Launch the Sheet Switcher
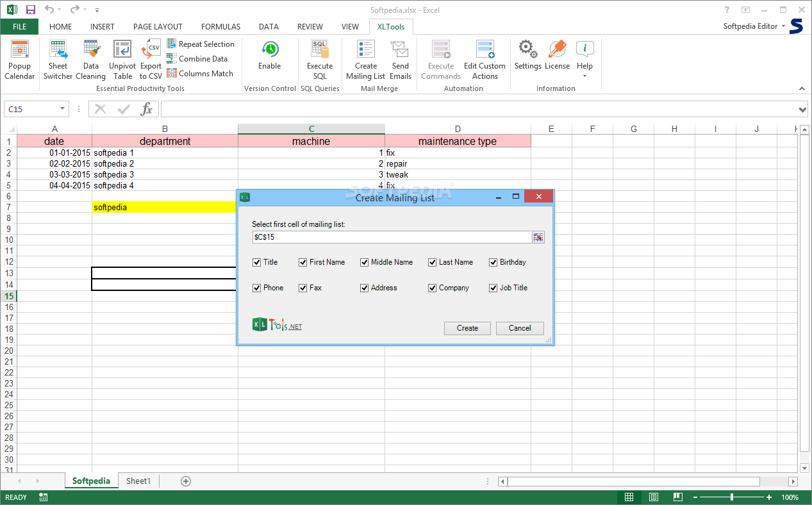 coord(58,60)
